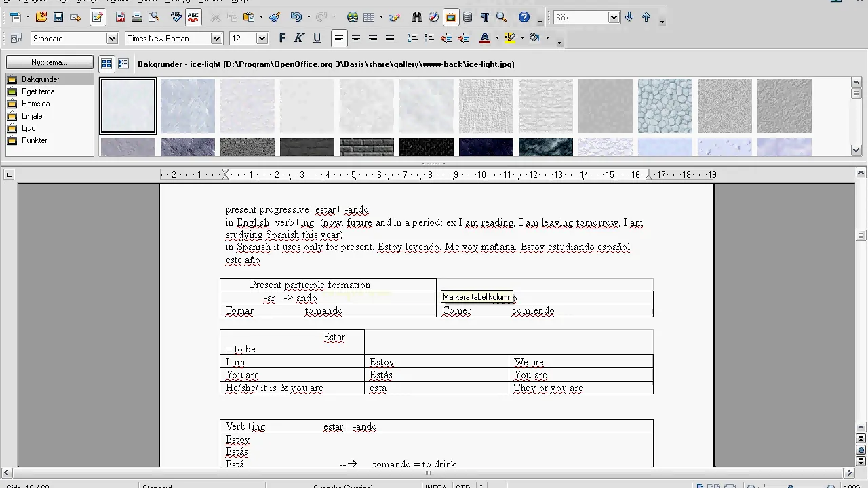
Task: Send document as e-mail icon
Action: (75, 18)
